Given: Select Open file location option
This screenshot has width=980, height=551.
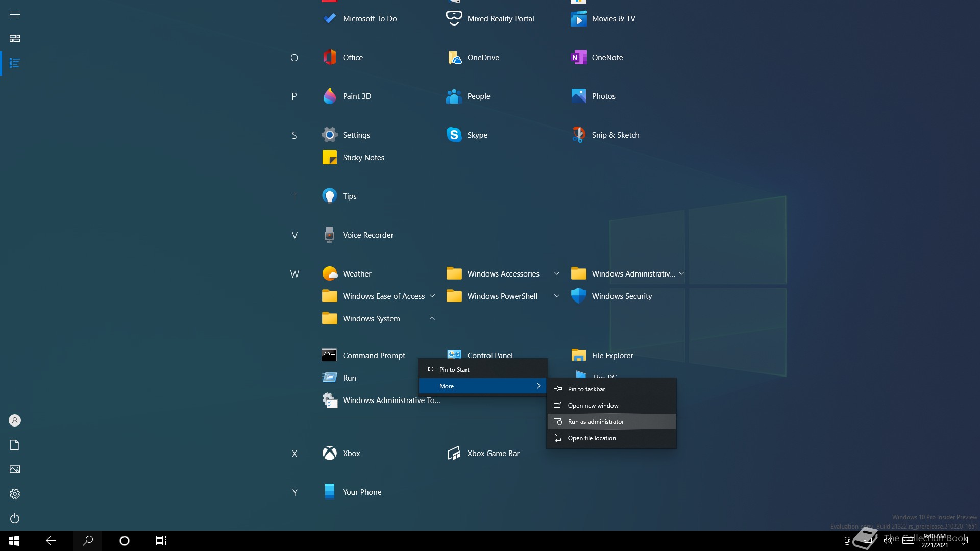Looking at the screenshot, I should pos(611,438).
